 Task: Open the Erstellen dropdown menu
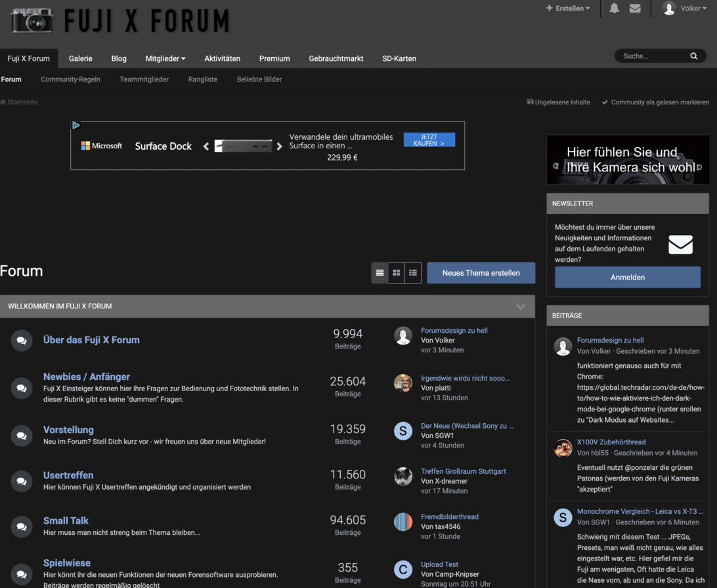[568, 9]
